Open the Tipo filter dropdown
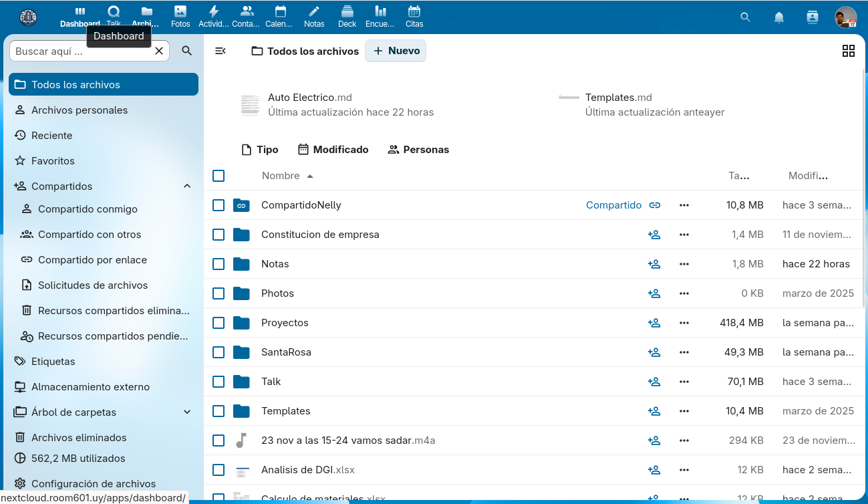868x504 pixels. pos(259,150)
